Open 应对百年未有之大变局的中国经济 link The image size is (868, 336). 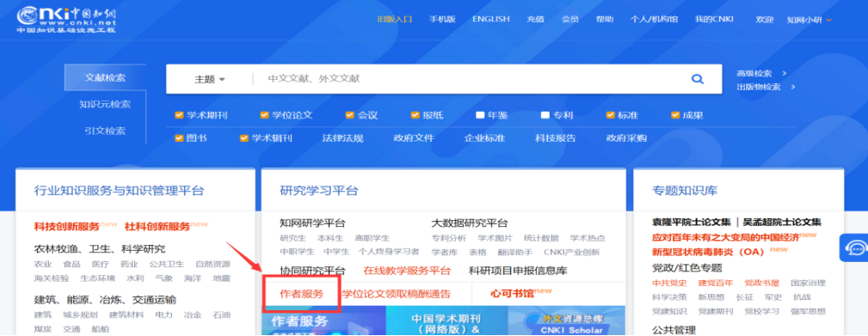(x=726, y=237)
